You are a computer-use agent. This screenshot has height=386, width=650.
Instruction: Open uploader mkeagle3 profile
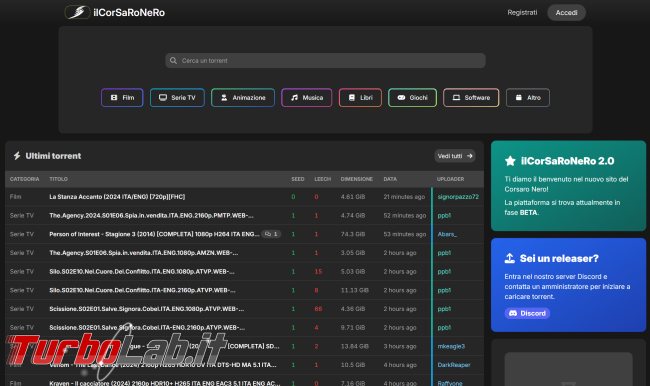point(451,346)
